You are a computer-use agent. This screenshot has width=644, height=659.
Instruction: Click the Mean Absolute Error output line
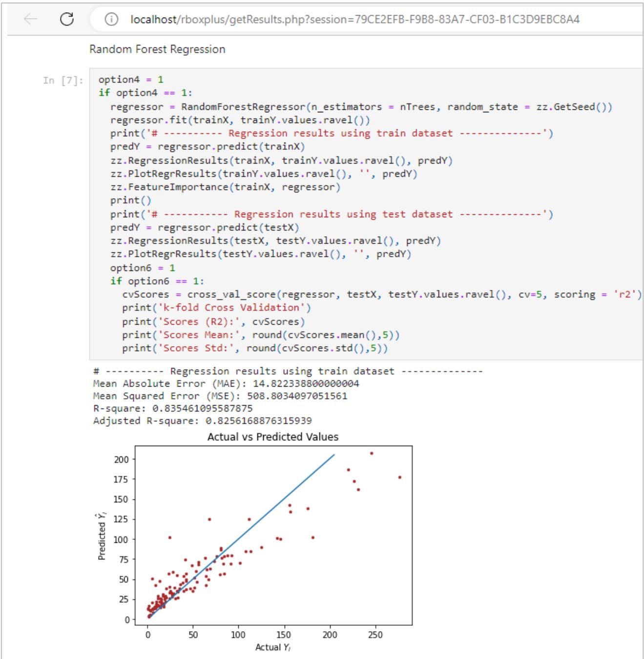tap(226, 384)
